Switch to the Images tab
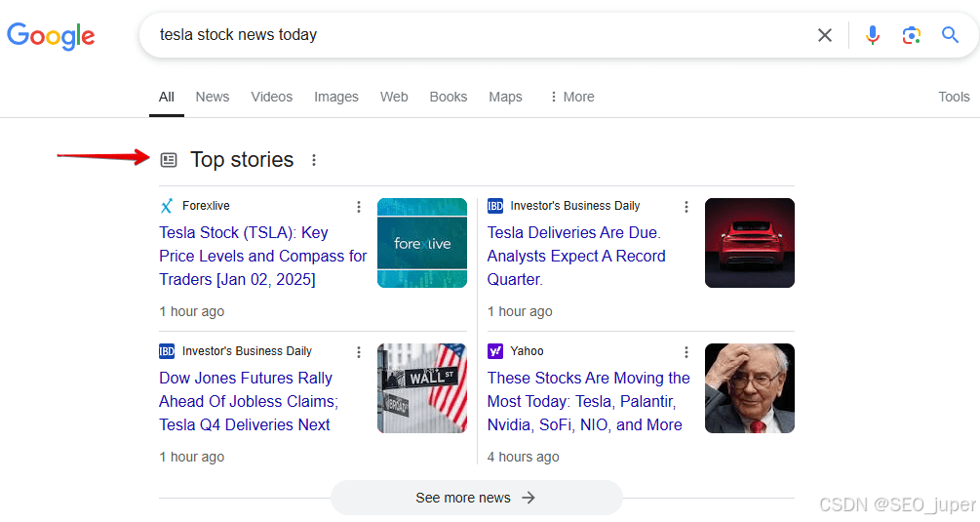980x522 pixels. [336, 97]
